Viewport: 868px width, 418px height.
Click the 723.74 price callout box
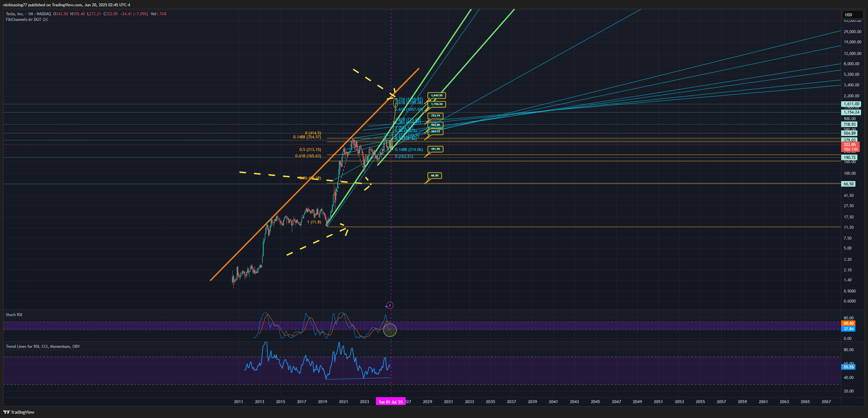click(x=435, y=116)
